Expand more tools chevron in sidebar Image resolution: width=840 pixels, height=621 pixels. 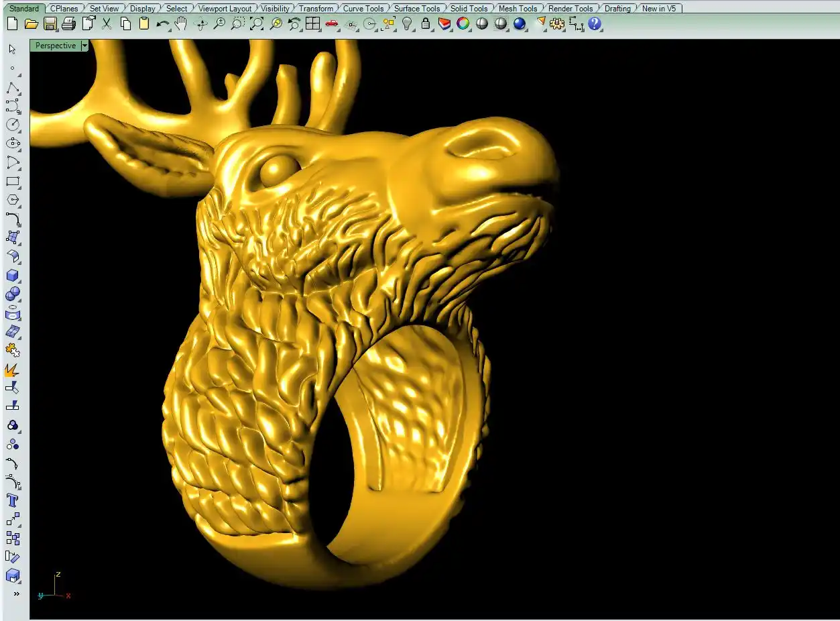point(16,594)
